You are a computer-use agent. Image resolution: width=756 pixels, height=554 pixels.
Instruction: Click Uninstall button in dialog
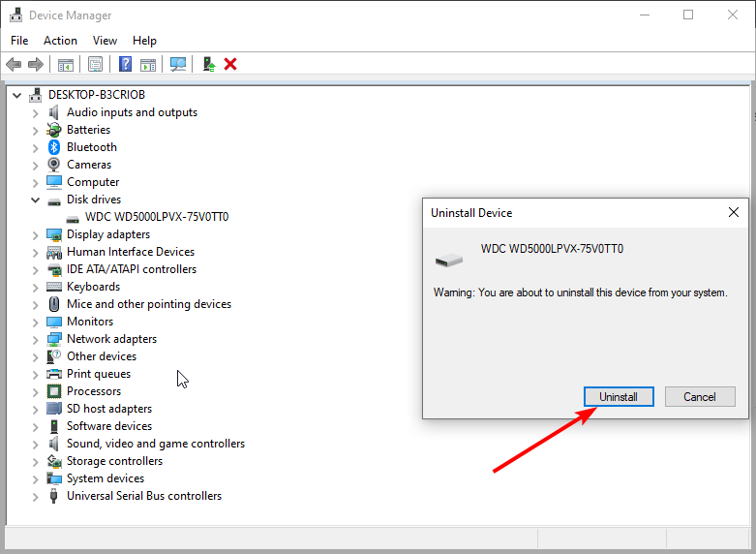tap(619, 397)
